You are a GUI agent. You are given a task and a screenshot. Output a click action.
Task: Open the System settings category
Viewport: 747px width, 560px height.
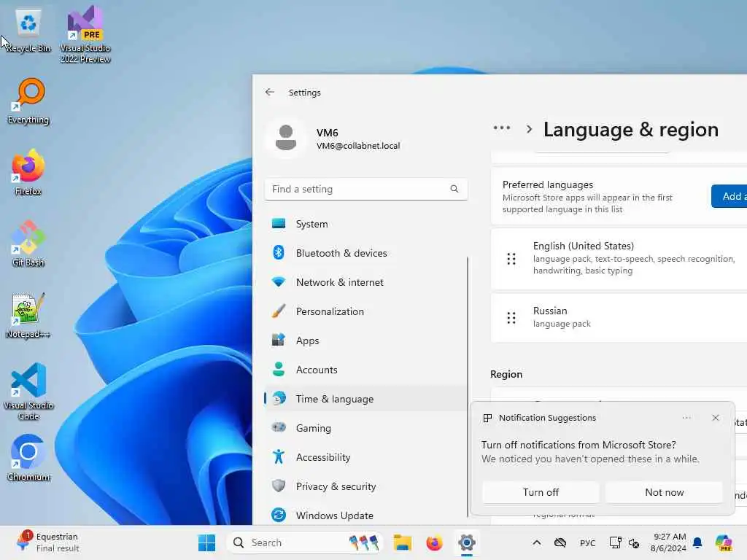pyautogui.click(x=365, y=224)
